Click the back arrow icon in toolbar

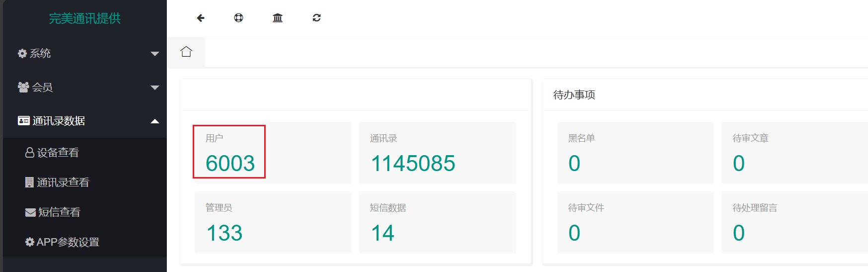[201, 18]
